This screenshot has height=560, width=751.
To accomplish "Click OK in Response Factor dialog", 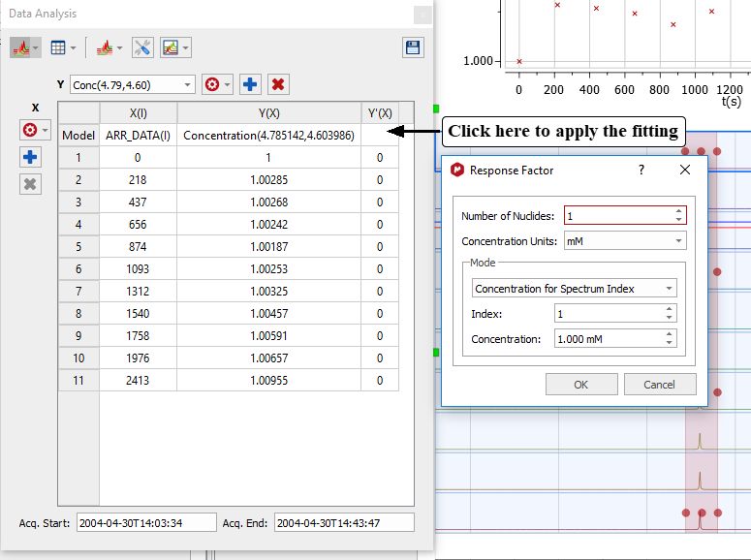I will pyautogui.click(x=581, y=385).
